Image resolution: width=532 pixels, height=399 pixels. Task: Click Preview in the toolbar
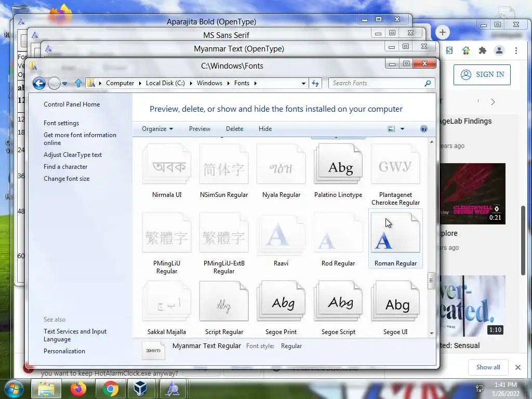199,129
